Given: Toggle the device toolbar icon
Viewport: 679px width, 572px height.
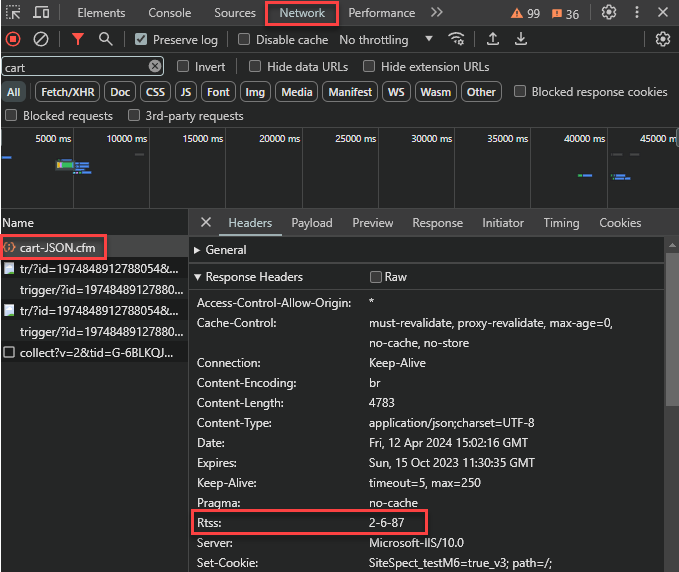Looking at the screenshot, I should pyautogui.click(x=41, y=13).
